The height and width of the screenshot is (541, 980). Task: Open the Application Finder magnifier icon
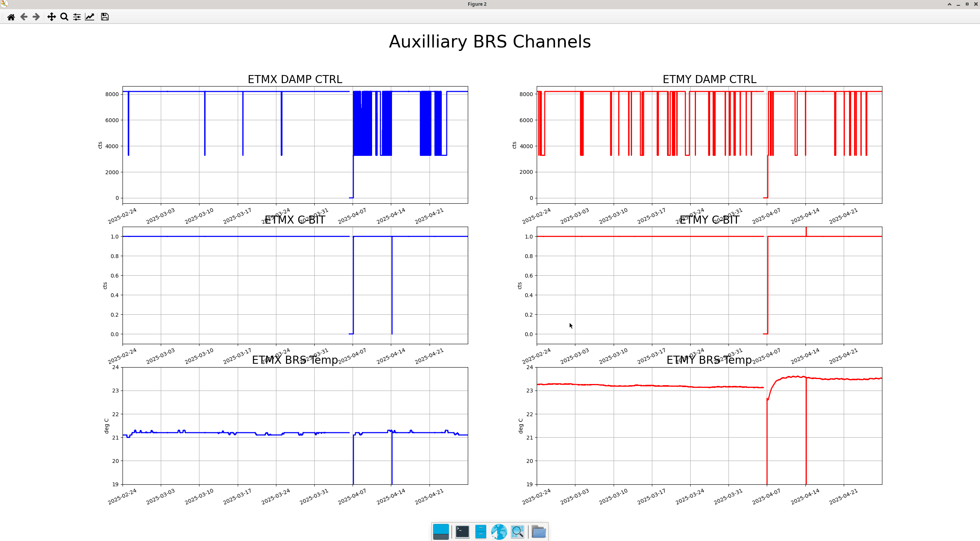(x=518, y=531)
